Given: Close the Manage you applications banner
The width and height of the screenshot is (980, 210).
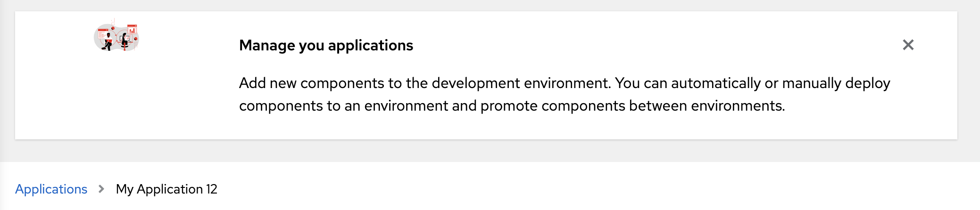Looking at the screenshot, I should (908, 45).
